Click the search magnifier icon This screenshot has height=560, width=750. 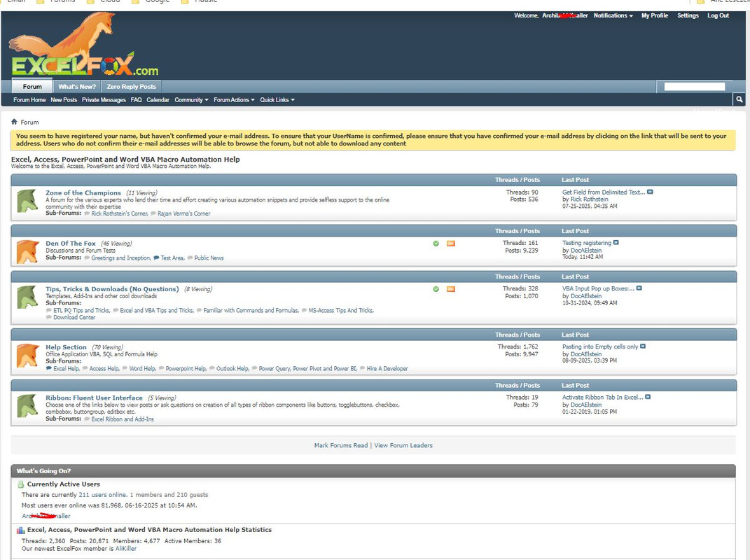[x=739, y=99]
